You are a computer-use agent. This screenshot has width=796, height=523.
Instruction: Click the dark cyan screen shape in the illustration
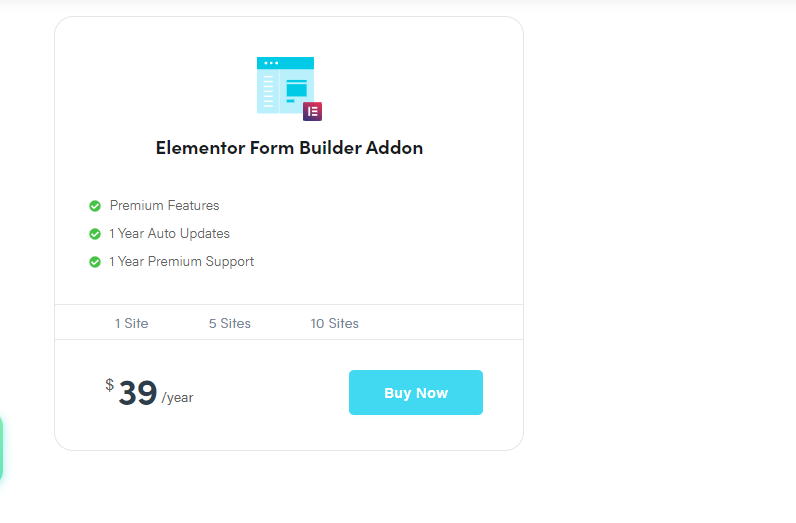click(x=296, y=90)
